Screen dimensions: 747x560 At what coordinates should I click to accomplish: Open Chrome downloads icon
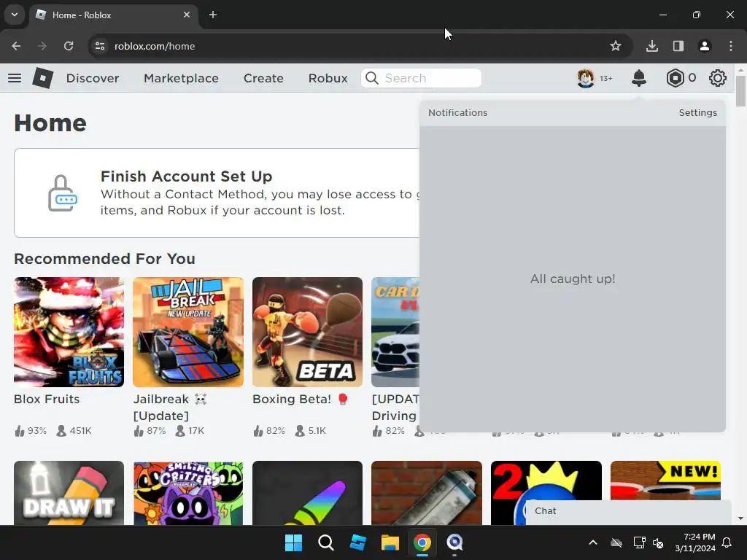click(x=652, y=46)
